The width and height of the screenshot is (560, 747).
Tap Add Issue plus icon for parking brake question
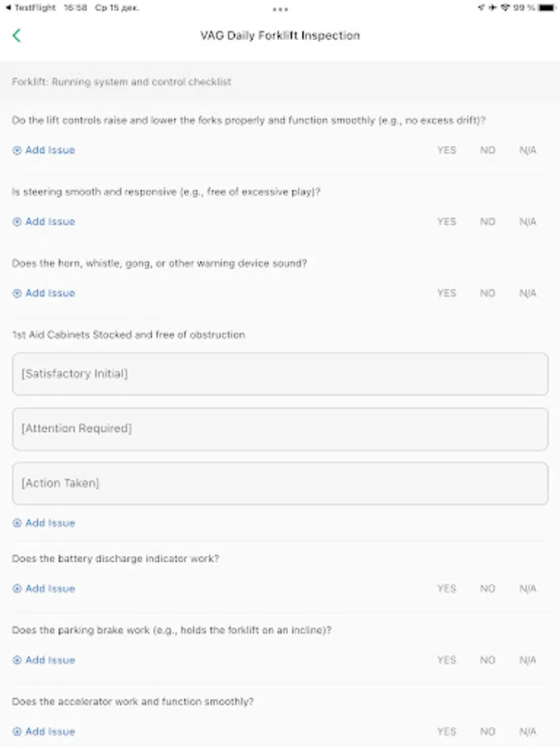point(18,660)
